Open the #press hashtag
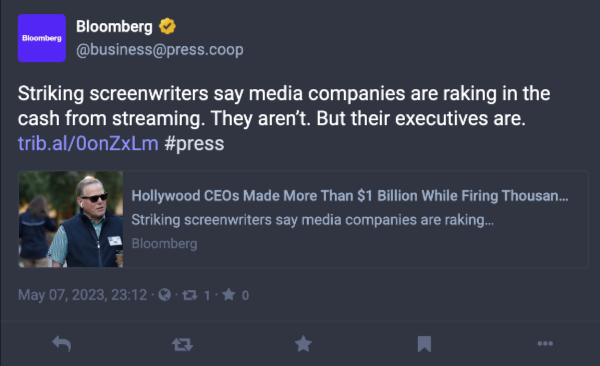Viewport: 600px width, 366px height. [x=194, y=144]
